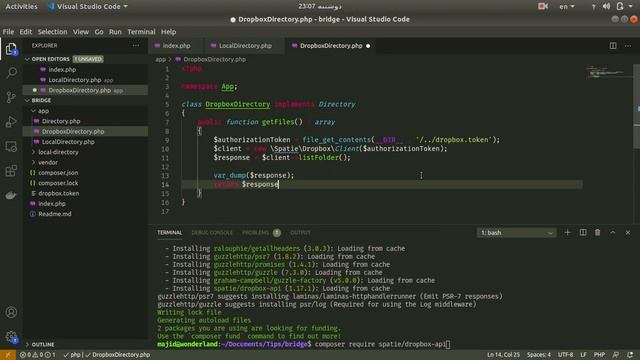Change UTF-8 file encoding
Image resolution: width=640 pixels, height=360 pixels.
pyautogui.click(x=565, y=355)
